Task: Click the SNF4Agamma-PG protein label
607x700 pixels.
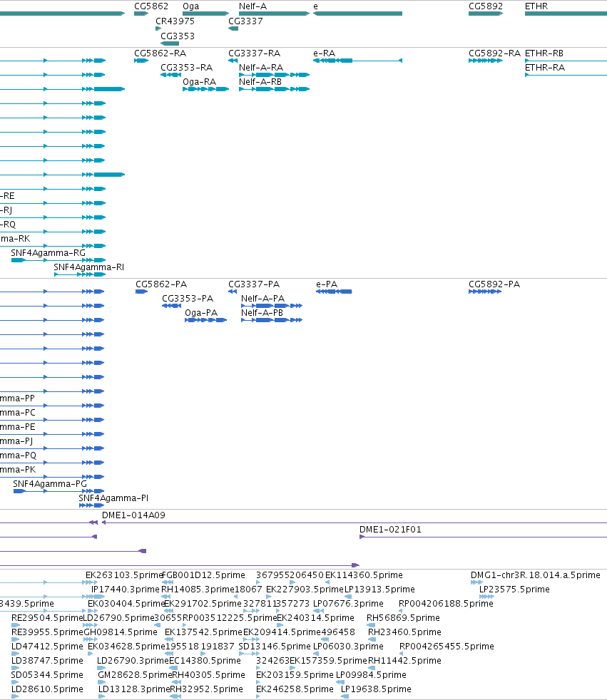Action: click(50, 483)
